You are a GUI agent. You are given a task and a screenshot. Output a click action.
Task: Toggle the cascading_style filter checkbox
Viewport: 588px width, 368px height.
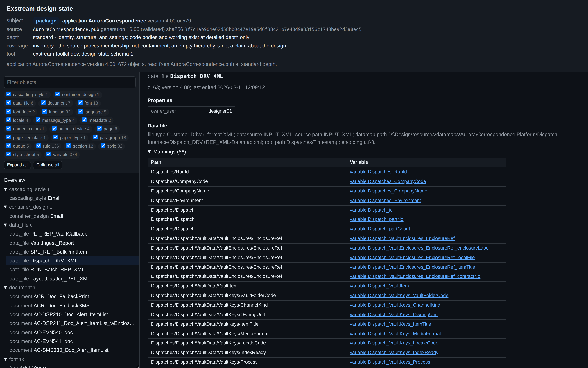coord(9,94)
